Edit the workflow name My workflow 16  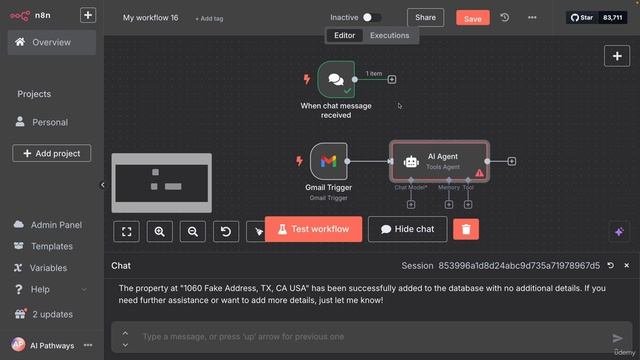click(x=151, y=18)
